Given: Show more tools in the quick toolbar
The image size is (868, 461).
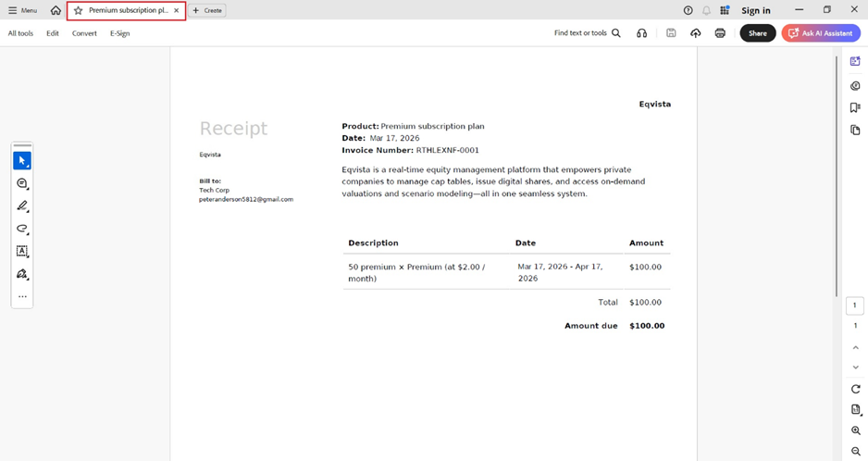Looking at the screenshot, I should [x=22, y=296].
